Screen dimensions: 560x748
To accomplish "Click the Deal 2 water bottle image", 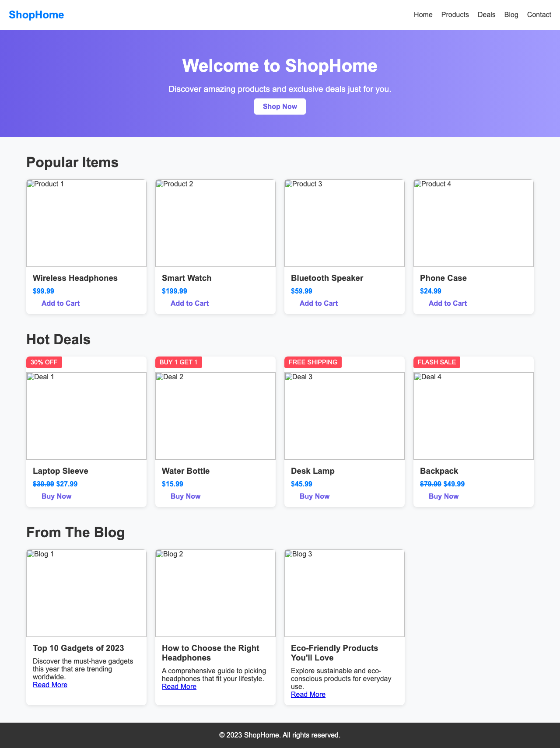I will (215, 416).
